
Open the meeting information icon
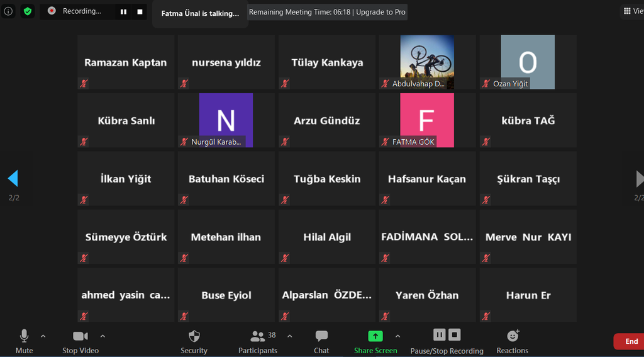8,11
